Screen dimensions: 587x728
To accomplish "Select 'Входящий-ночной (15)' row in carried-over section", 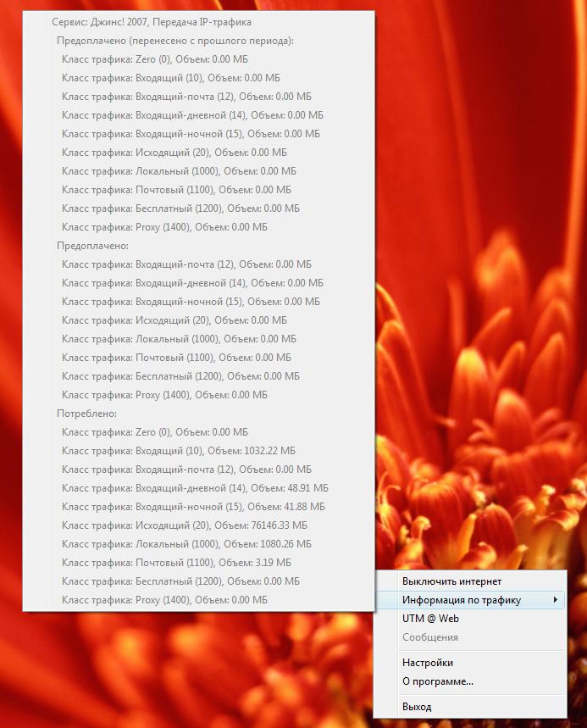I will click(x=198, y=134).
